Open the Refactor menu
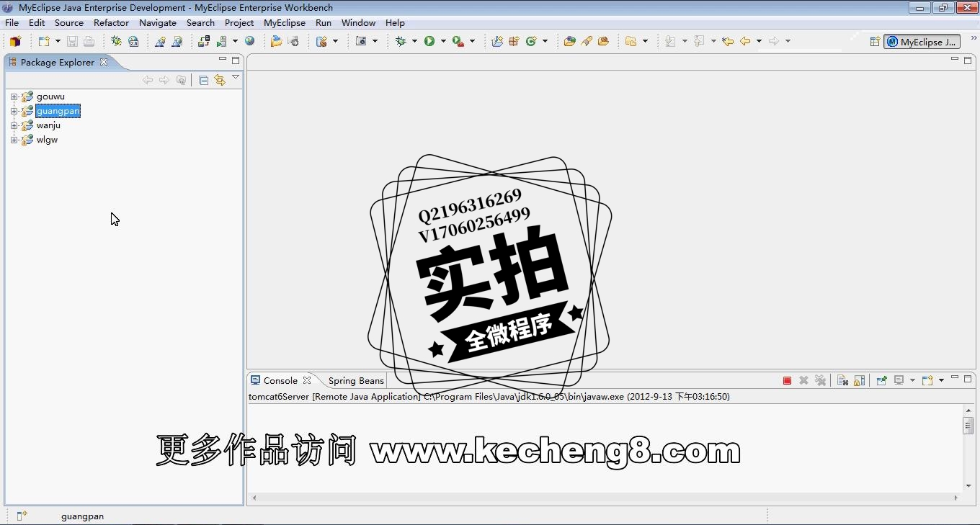 (x=111, y=22)
